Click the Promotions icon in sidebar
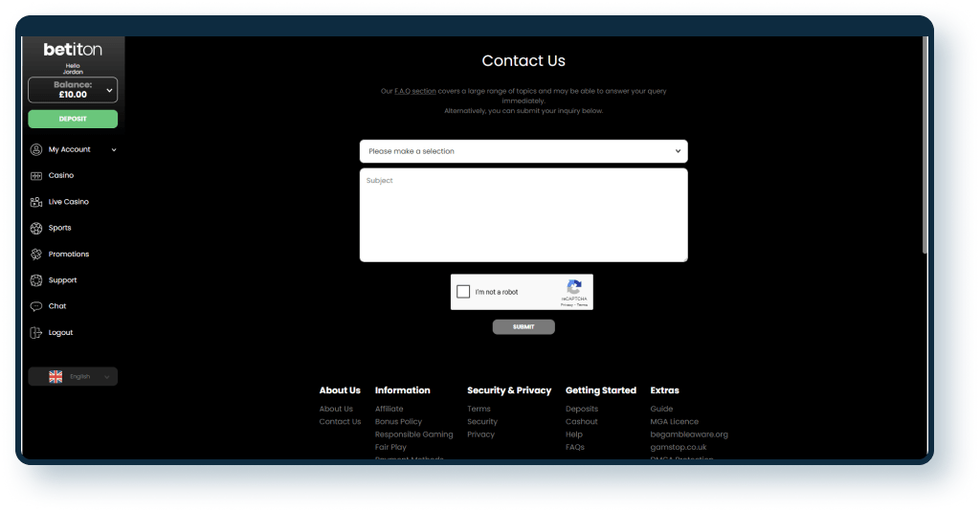 pyautogui.click(x=36, y=255)
